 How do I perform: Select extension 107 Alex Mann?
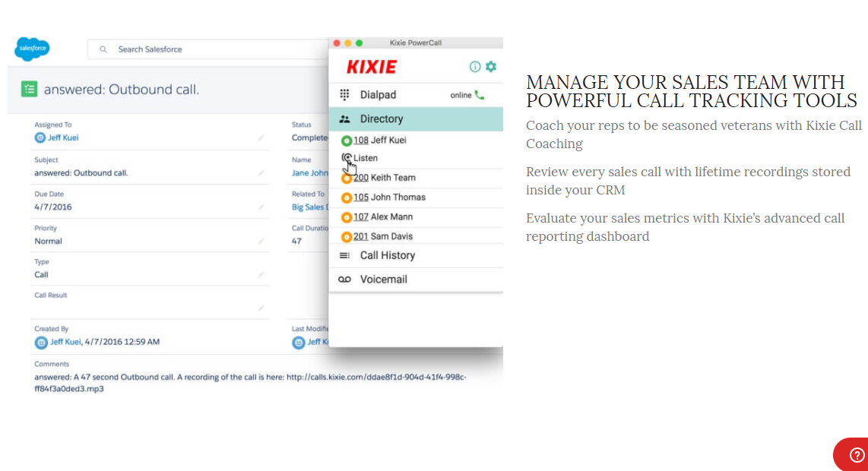coord(383,217)
